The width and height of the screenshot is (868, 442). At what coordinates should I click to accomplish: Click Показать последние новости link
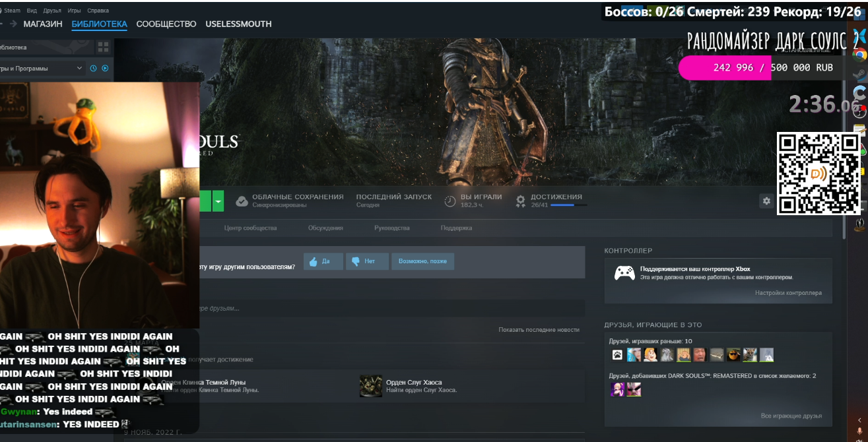[x=539, y=330]
